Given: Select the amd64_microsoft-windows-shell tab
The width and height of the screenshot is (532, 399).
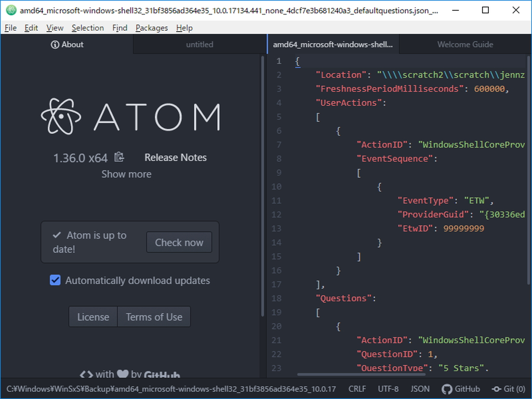Looking at the screenshot, I should click(x=333, y=44).
